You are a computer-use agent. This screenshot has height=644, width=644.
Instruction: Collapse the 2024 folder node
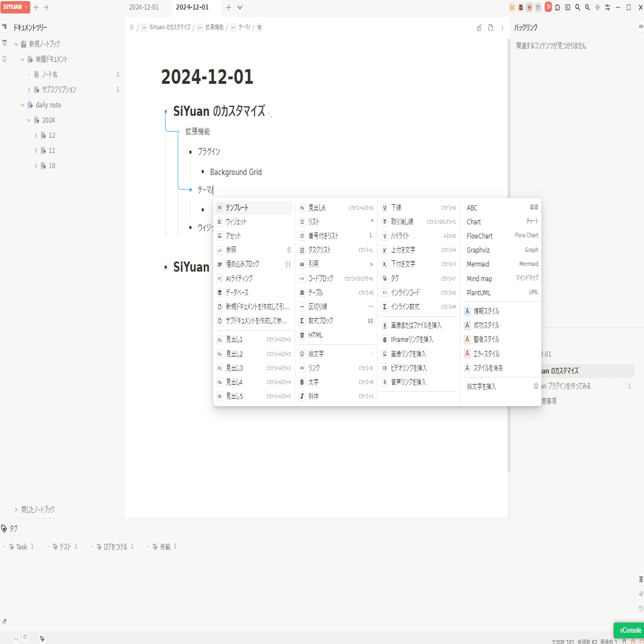(29, 120)
